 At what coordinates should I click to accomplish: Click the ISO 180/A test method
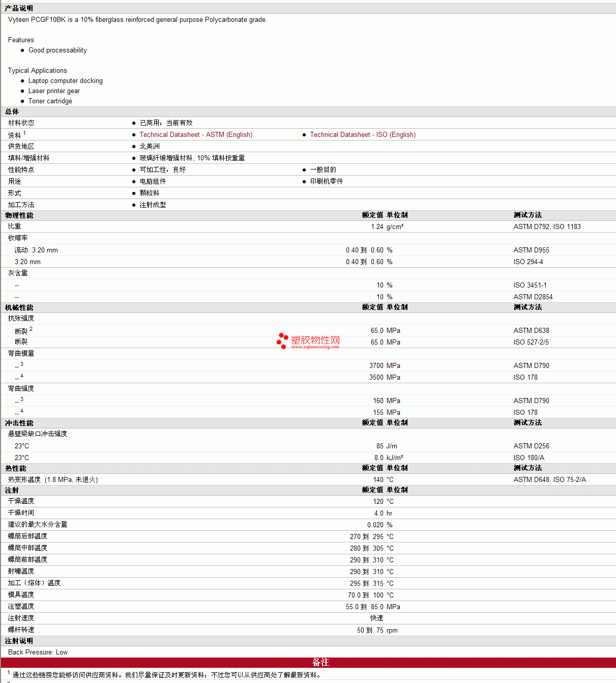tap(529, 458)
